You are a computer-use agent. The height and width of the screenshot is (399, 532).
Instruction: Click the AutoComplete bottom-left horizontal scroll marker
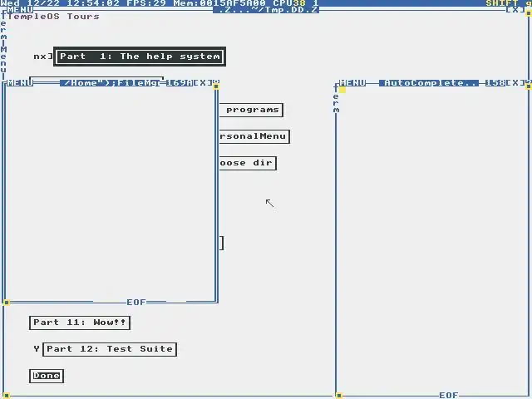click(x=339, y=396)
